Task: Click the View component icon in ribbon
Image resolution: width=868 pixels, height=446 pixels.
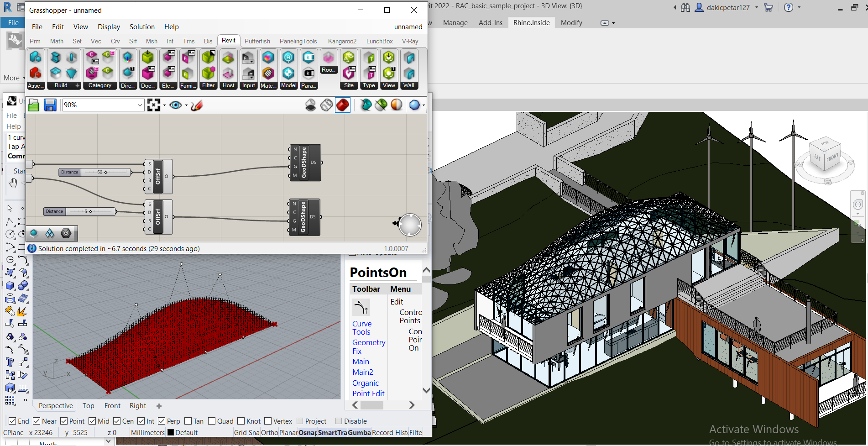Action: tap(389, 69)
